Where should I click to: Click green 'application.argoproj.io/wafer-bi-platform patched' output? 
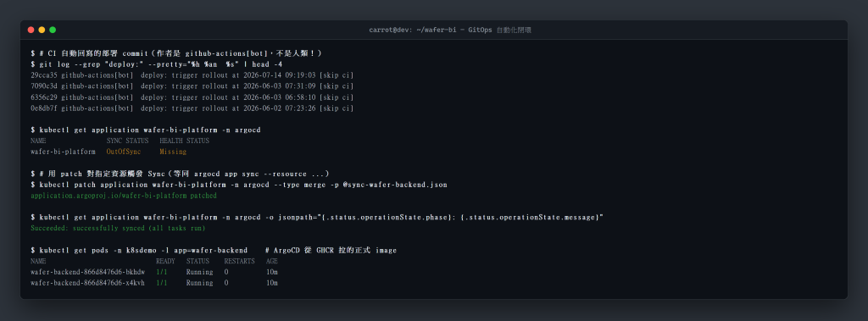(x=124, y=196)
